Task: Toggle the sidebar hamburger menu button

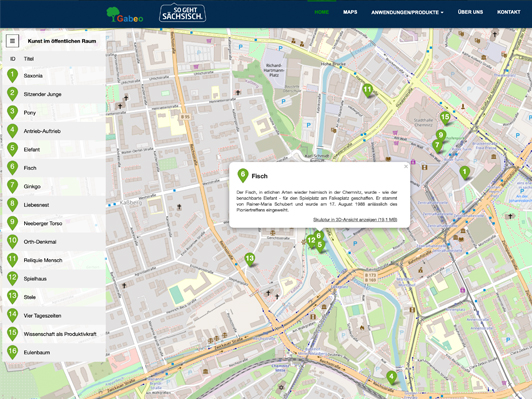Action: tap(13, 41)
